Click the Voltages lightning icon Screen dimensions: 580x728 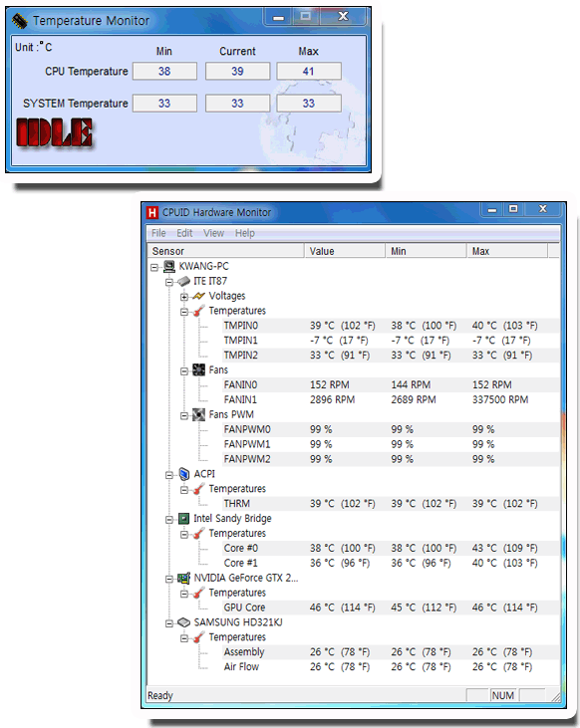198,296
